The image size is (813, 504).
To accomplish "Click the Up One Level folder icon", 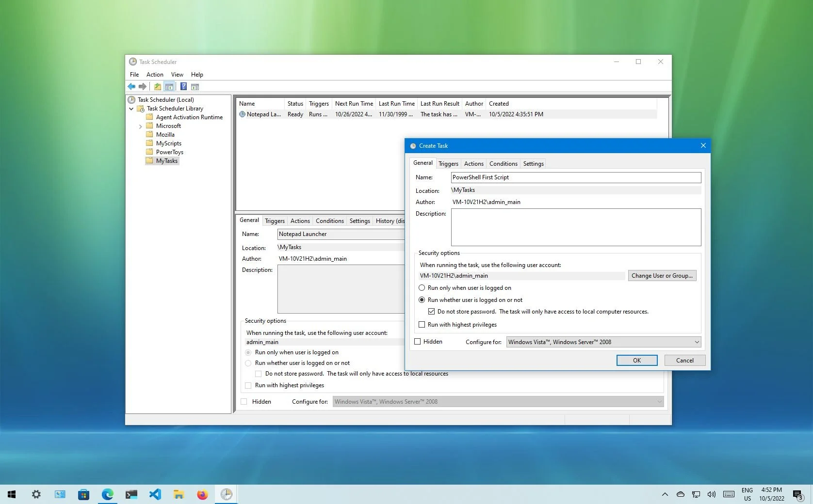I will [158, 87].
